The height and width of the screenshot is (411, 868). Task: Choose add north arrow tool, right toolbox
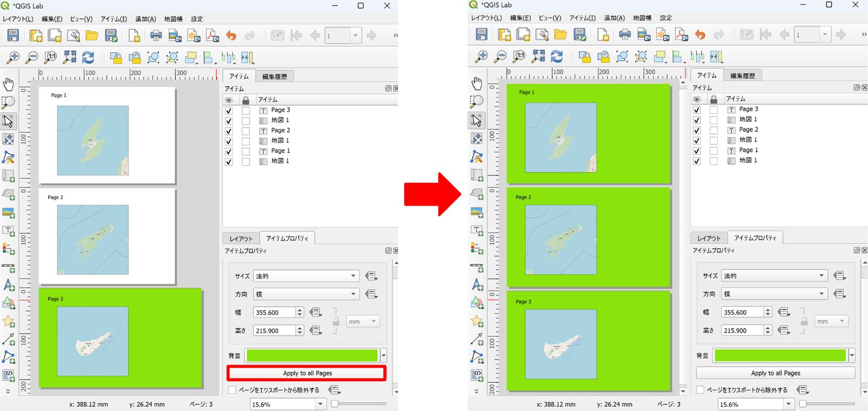click(x=477, y=285)
